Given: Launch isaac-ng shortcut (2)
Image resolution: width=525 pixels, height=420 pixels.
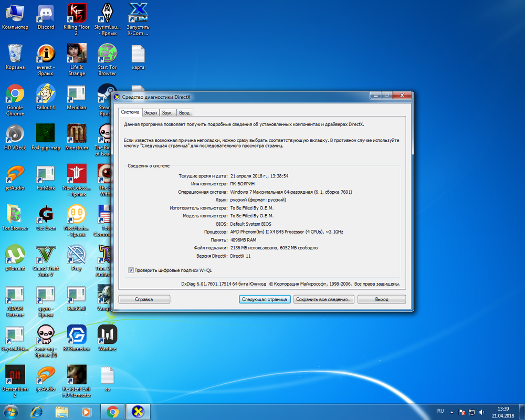Looking at the screenshot, I should tap(46, 341).
